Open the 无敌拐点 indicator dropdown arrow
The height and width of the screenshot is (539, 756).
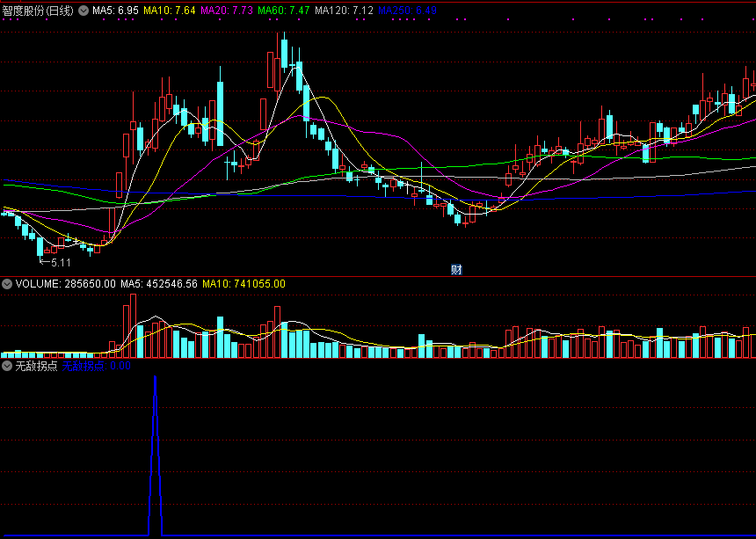tap(7, 366)
